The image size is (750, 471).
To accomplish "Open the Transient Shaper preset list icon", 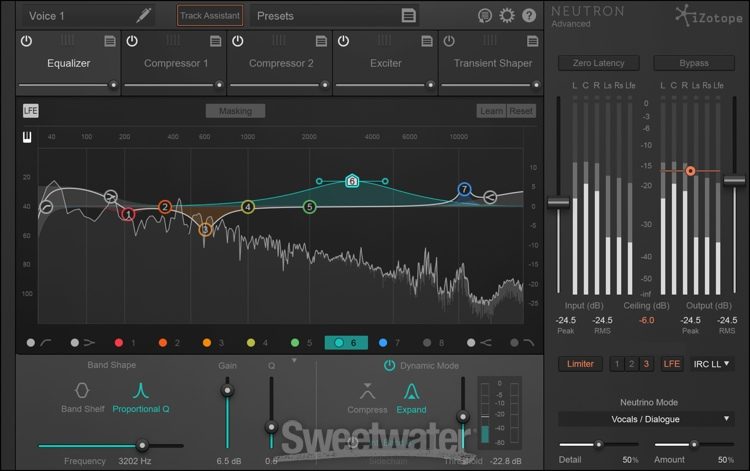I will [x=532, y=41].
